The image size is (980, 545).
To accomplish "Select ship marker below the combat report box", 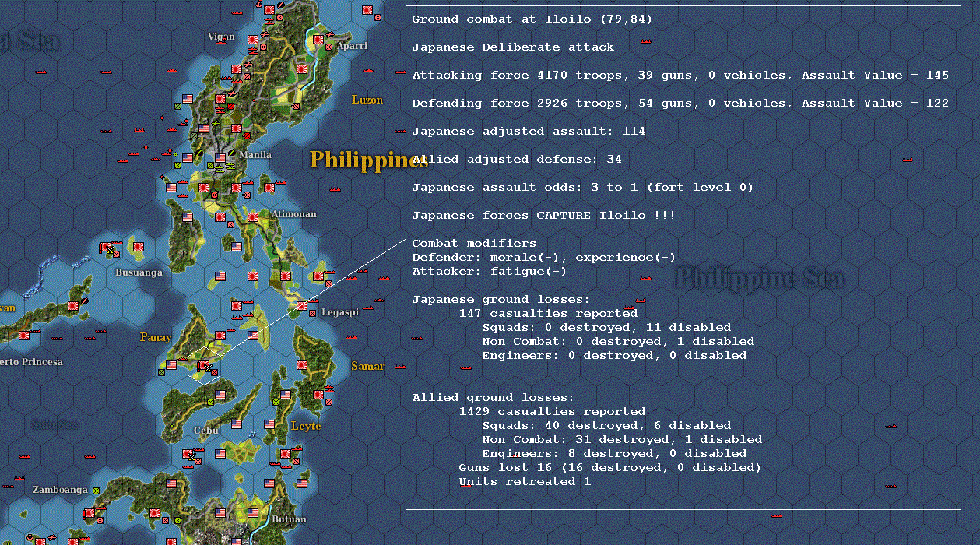I will [776, 515].
